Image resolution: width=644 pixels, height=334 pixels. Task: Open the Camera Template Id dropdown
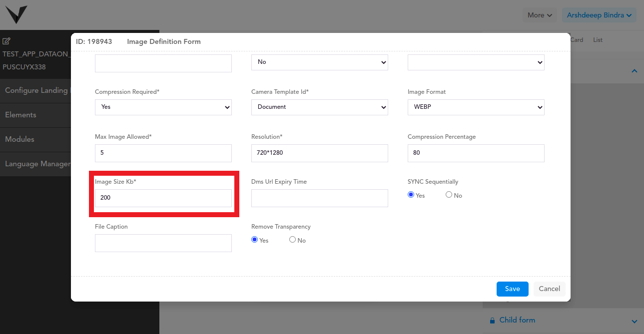coord(320,107)
